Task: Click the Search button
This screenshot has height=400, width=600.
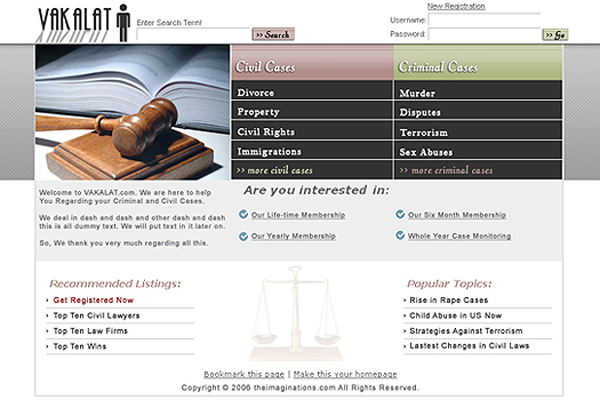Action: click(273, 34)
